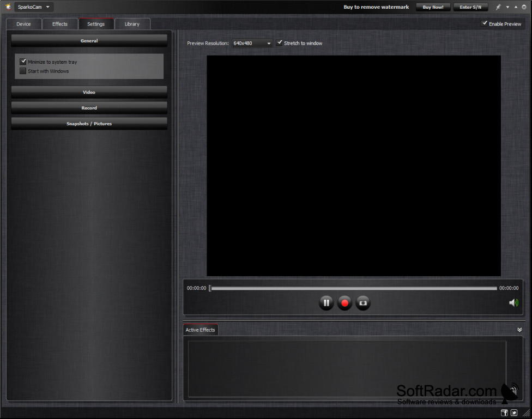Image resolution: width=532 pixels, height=419 pixels.
Task: Switch to the Device tab
Action: point(24,24)
